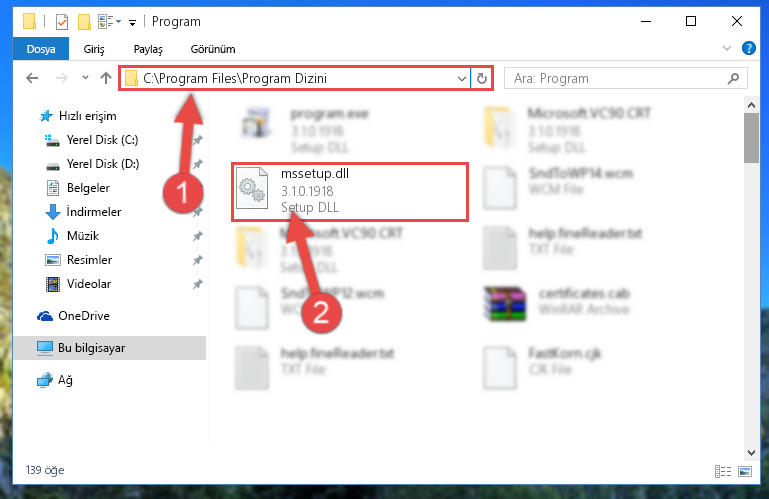Open the Help question mark icon
This screenshot has height=499, width=769.
tap(748, 48)
